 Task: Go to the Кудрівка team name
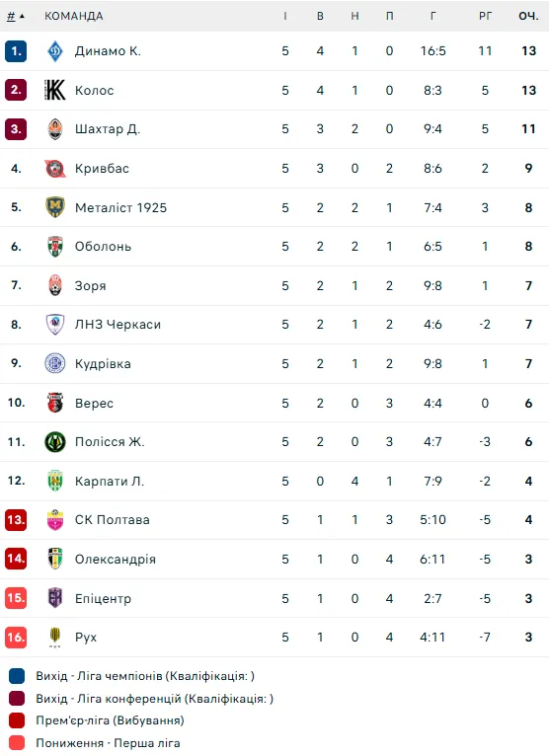tap(103, 363)
